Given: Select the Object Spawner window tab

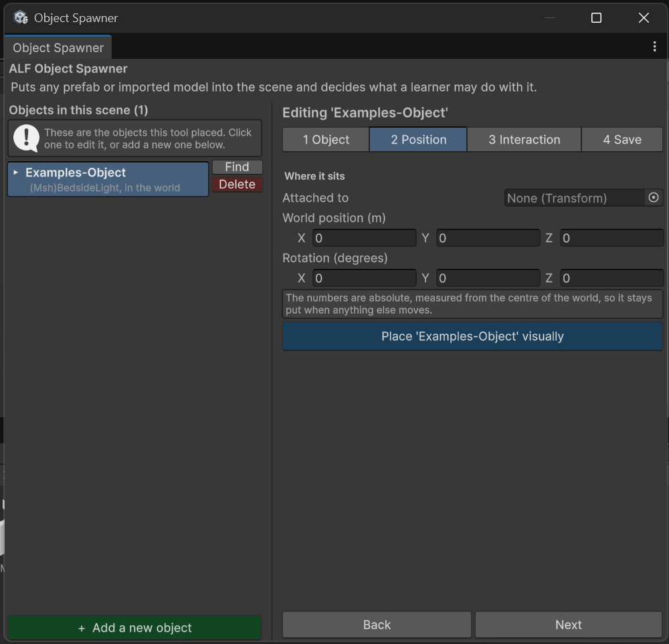Looking at the screenshot, I should (x=58, y=47).
